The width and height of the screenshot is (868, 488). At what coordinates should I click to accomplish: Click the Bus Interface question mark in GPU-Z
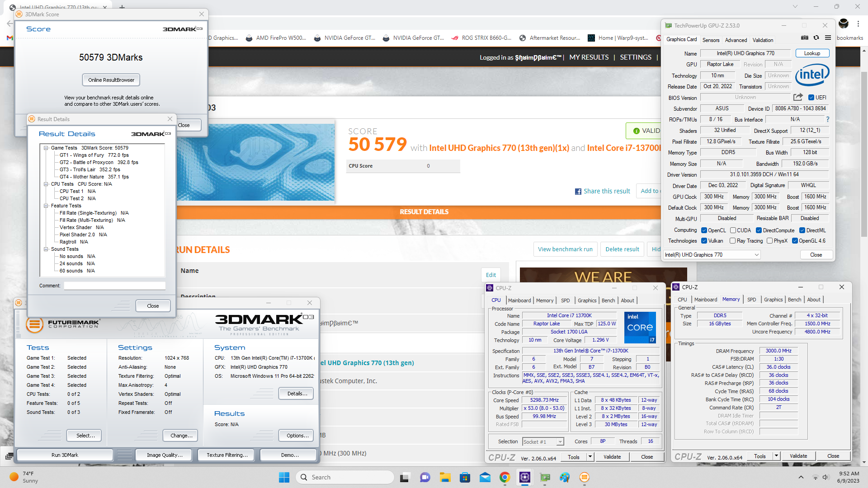click(828, 119)
